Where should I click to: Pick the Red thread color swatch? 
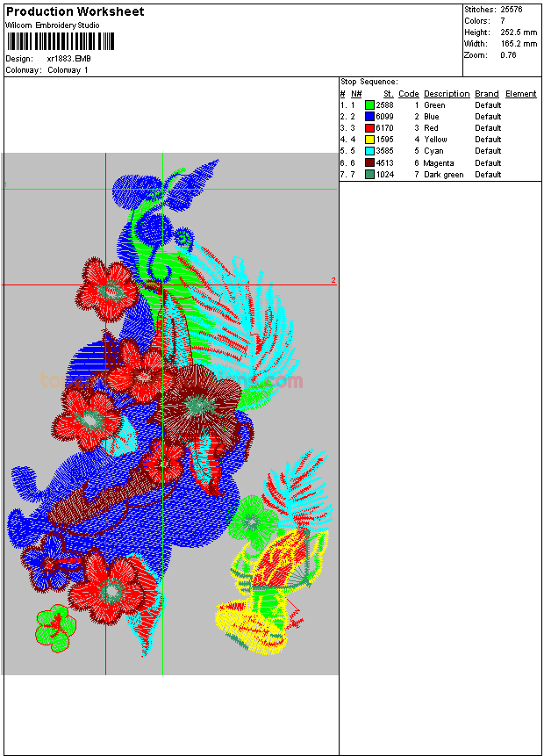click(370, 128)
